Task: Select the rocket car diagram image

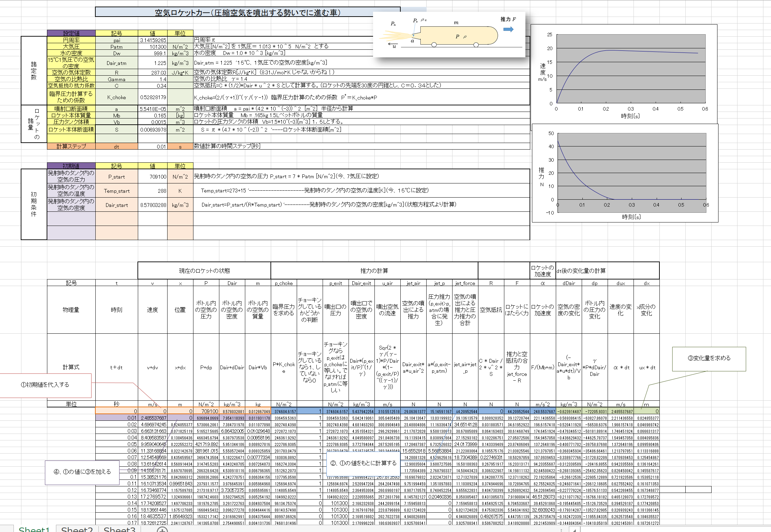Action: coord(449,35)
